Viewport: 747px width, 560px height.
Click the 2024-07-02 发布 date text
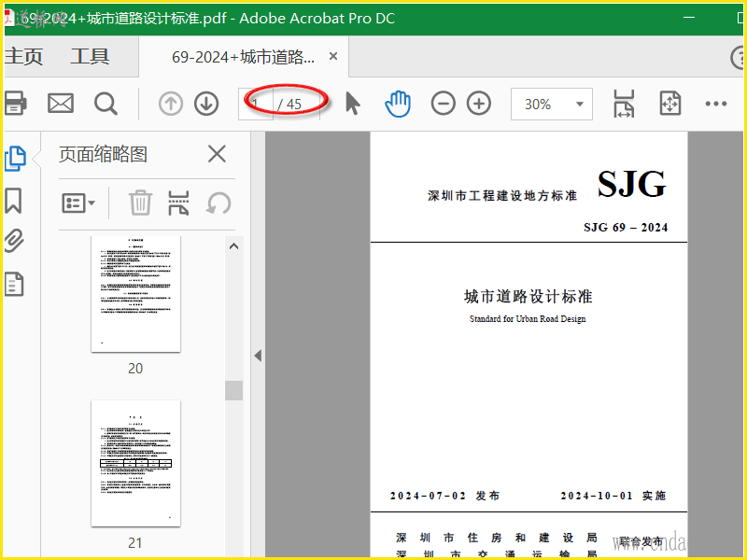tap(445, 496)
